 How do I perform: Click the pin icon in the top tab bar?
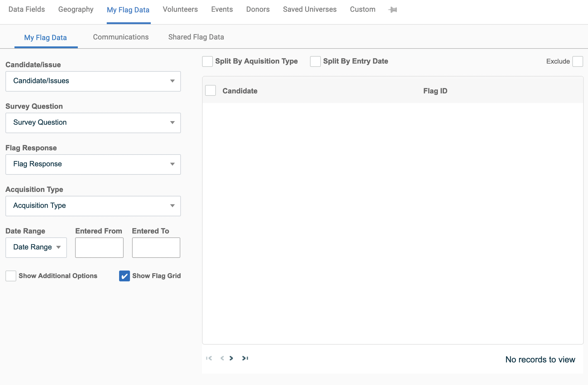click(392, 10)
